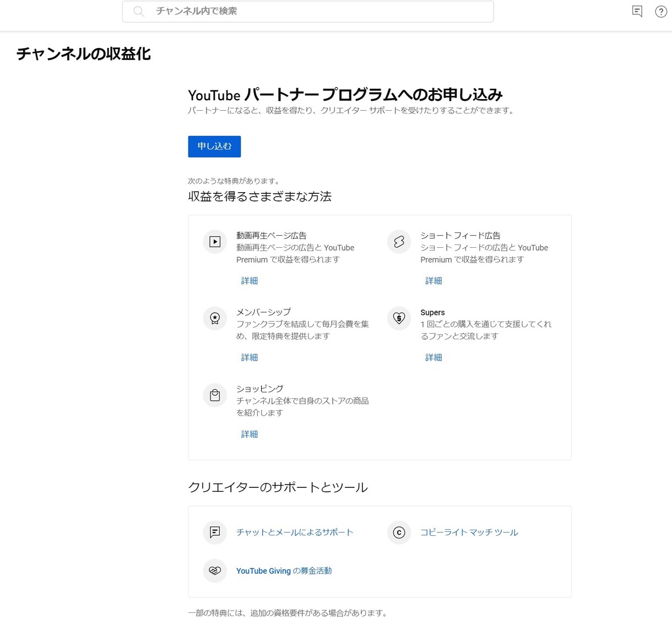Click the YouTube パートナー プログラムへのお申し込み heading
The width and height of the screenshot is (672, 636).
pyautogui.click(x=345, y=95)
